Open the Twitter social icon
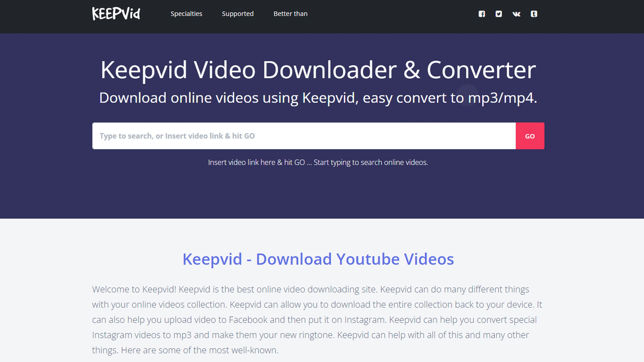This screenshot has height=362, width=644. (x=499, y=14)
